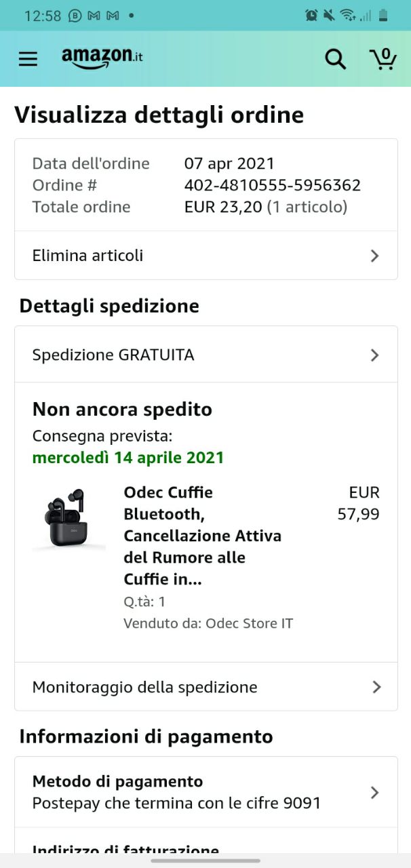This screenshot has height=868, width=411.
Task: Tap the muted sound status icon
Action: point(330,15)
